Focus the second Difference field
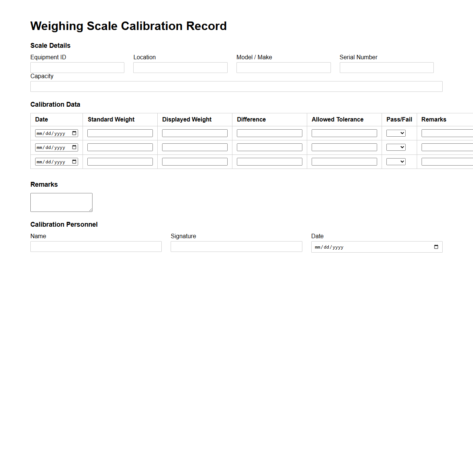This screenshot has width=473, height=476. (x=269, y=147)
